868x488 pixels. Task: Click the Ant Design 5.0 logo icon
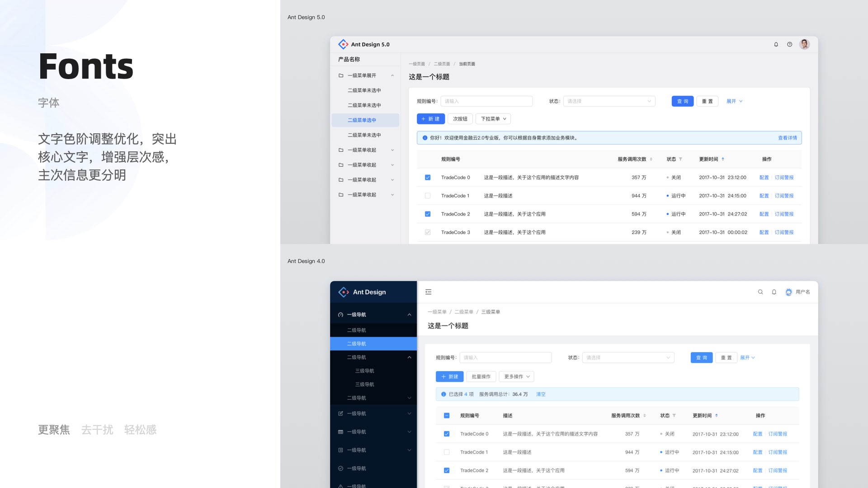point(343,44)
